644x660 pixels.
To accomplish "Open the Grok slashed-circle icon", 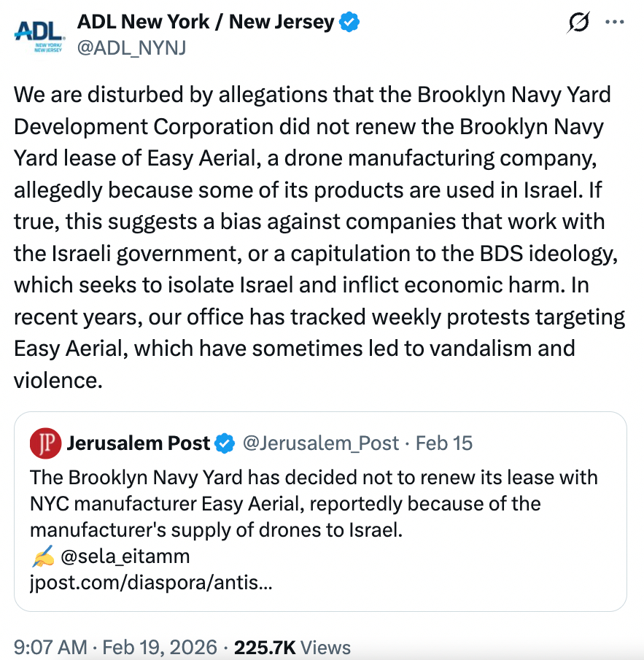I will 578,23.
